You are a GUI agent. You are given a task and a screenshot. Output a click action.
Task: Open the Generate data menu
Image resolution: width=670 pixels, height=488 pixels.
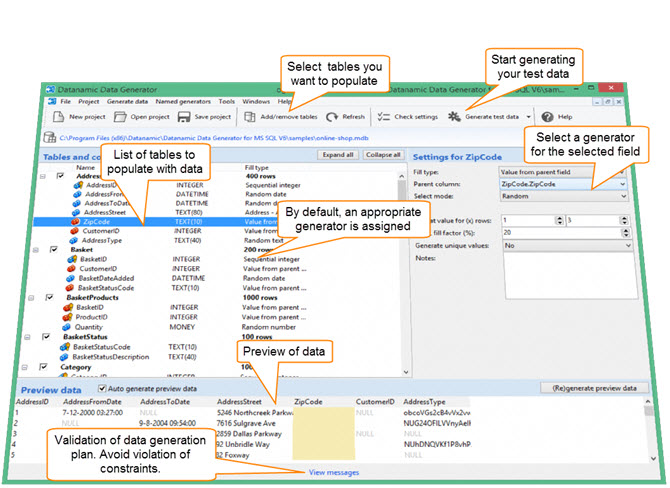click(x=127, y=101)
